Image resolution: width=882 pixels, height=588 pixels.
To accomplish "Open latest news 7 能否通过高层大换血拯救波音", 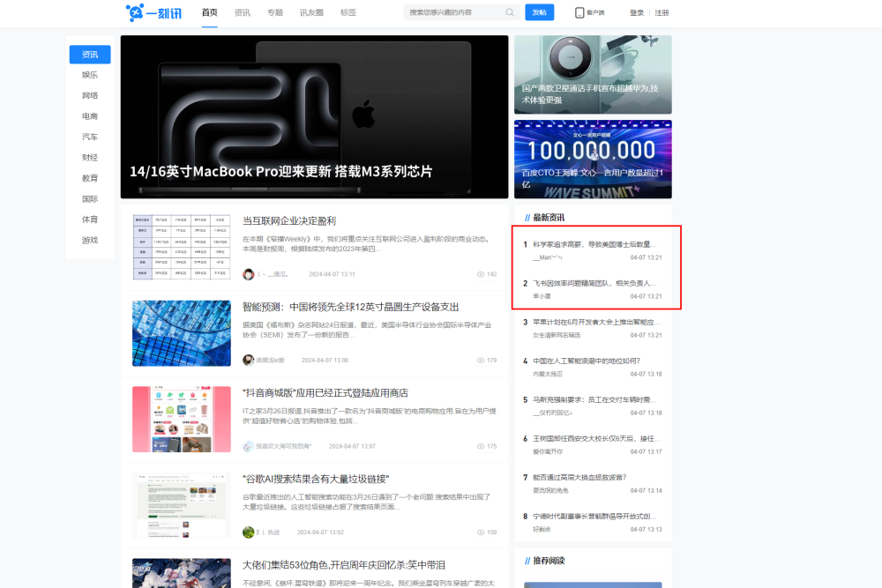I will tap(579, 477).
